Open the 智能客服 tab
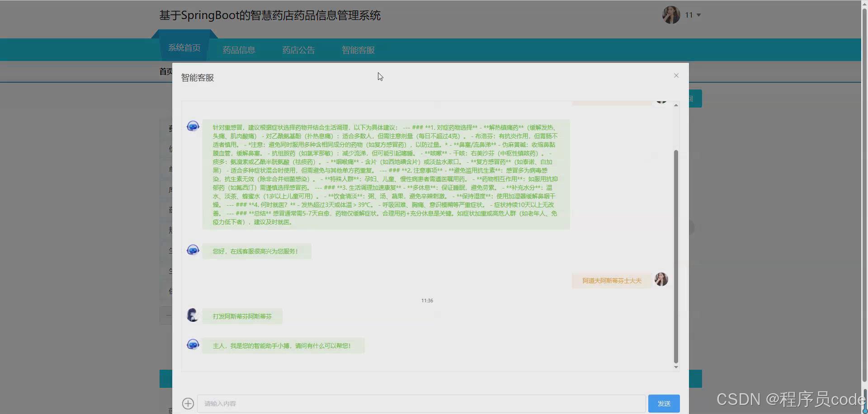The width and height of the screenshot is (868, 414). [x=358, y=50]
